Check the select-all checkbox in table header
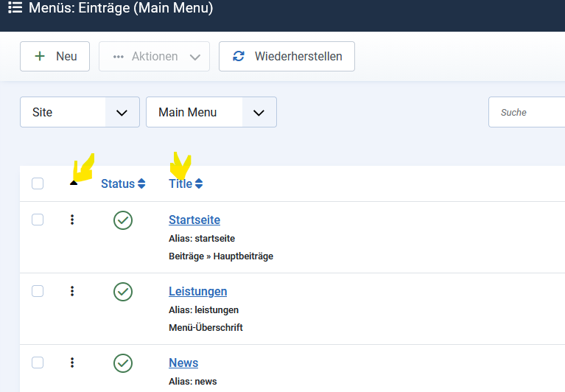 38,183
